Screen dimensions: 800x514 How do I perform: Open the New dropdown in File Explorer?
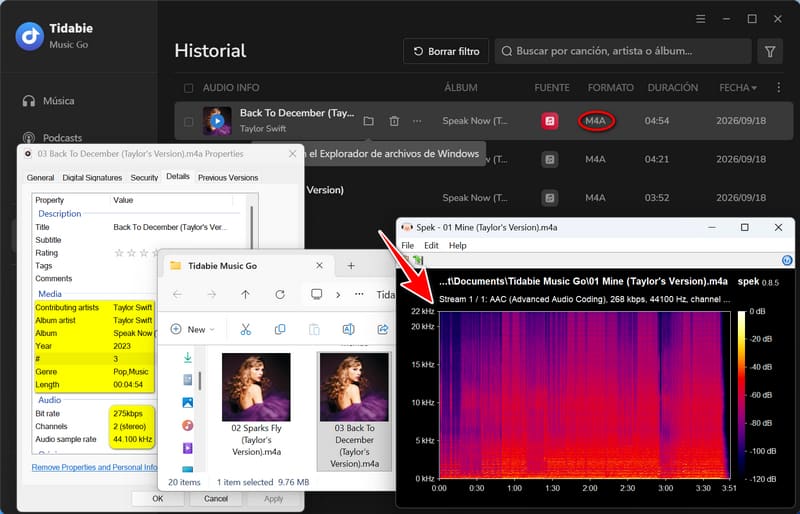192,330
